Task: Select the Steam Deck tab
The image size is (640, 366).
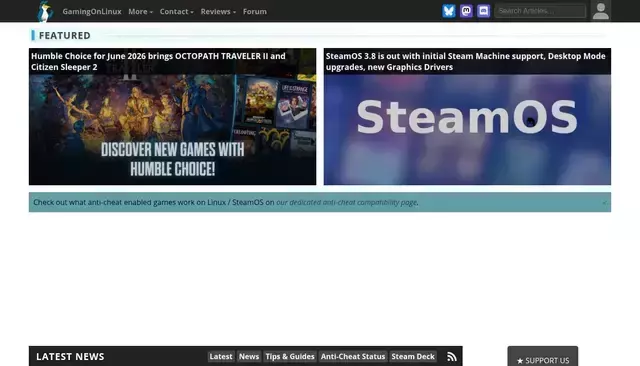Action: pos(413,357)
